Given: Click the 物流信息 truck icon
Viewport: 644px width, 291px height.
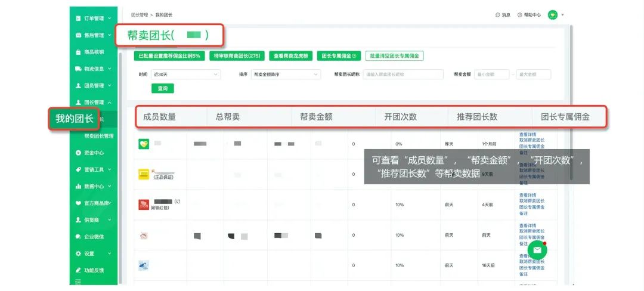Looking at the screenshot, I should click(78, 69).
